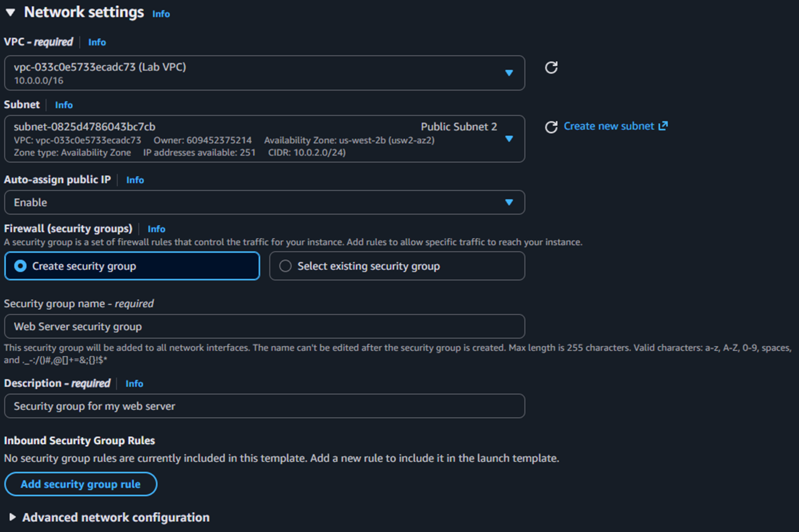Click Info next to Description
Screen dimensions: 799x532
[134, 384]
